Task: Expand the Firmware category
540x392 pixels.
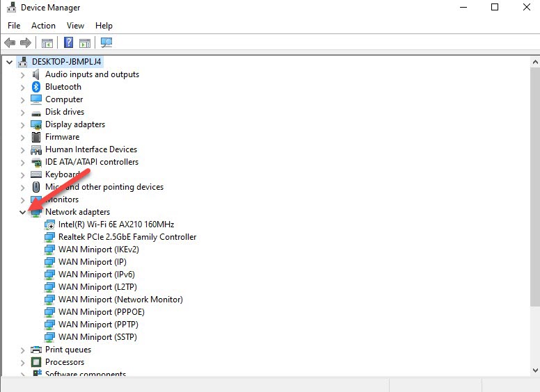Action: [x=23, y=137]
